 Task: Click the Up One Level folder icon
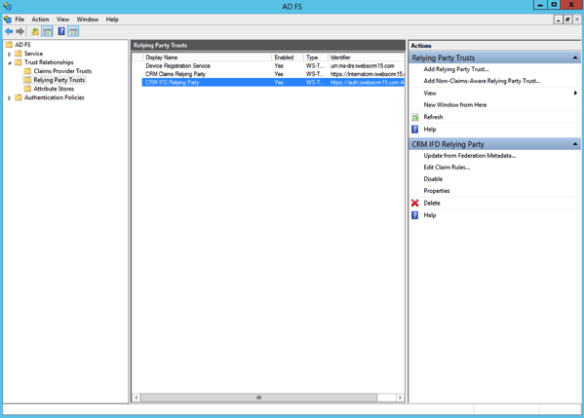pyautogui.click(x=35, y=31)
